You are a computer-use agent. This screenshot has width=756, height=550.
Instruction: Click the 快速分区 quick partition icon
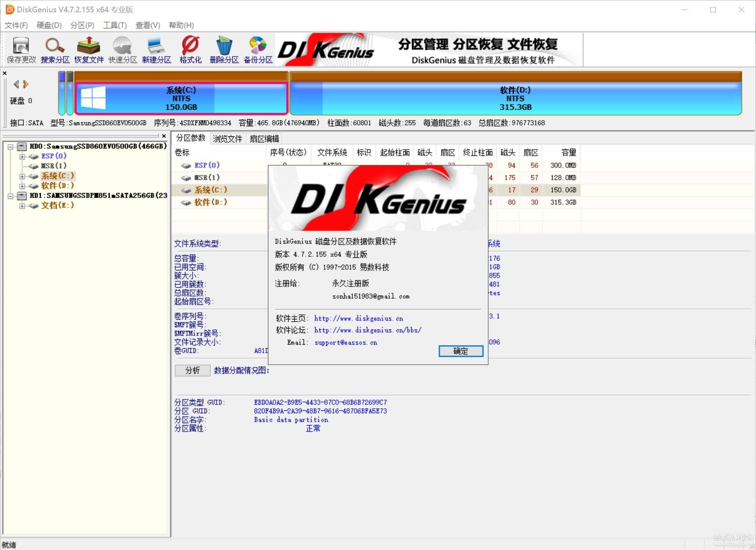point(122,49)
